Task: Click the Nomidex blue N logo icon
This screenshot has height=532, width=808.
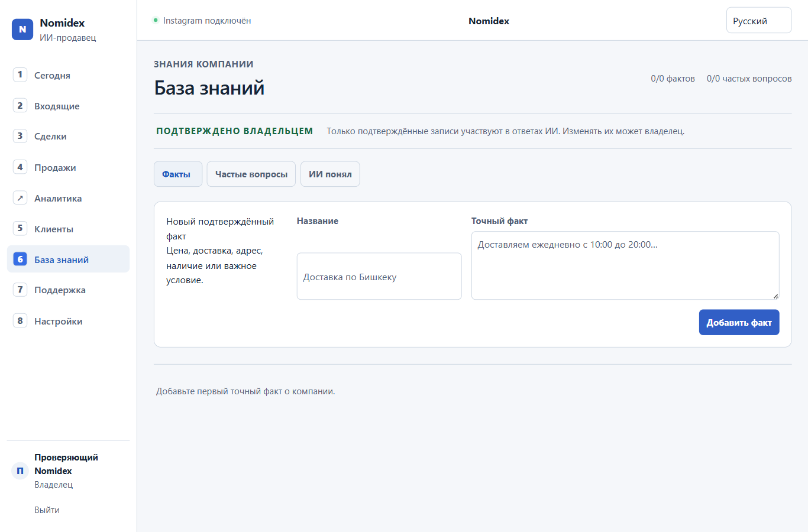Action: 22,30
